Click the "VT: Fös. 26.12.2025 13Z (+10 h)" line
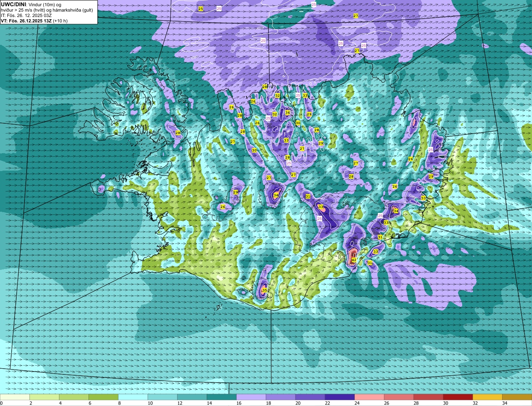The image size is (532, 406). tap(34, 21)
